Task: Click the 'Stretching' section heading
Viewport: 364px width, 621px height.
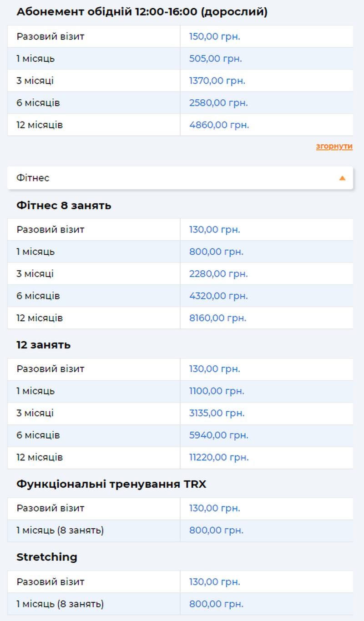Action: click(47, 557)
